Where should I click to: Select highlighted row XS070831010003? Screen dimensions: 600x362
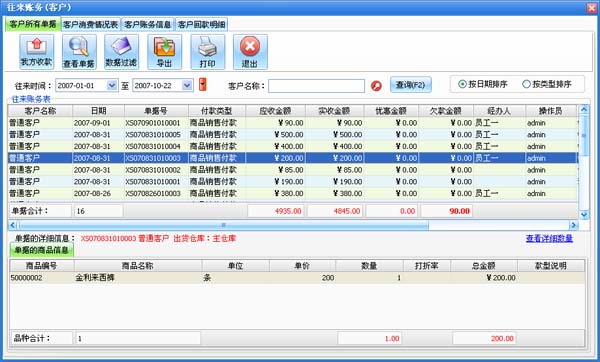click(293, 158)
